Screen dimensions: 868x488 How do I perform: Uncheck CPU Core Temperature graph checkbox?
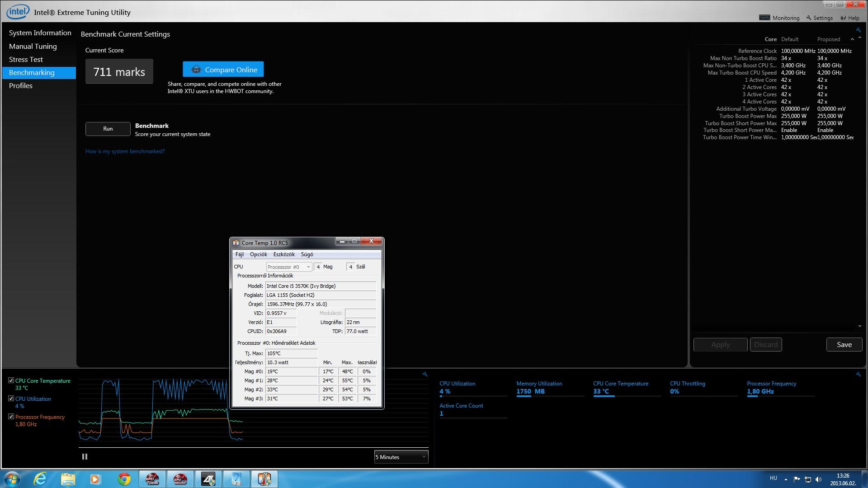[x=11, y=380]
